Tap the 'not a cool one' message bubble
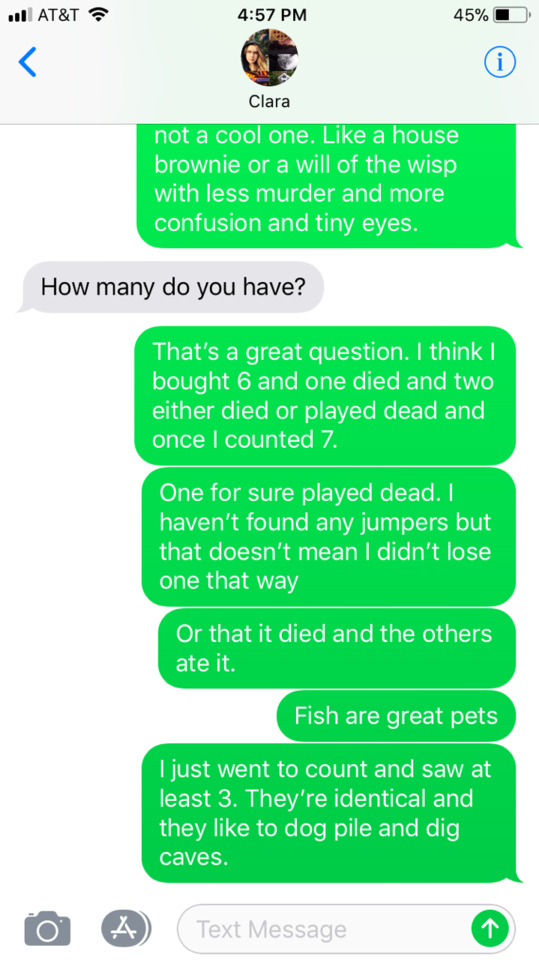Viewport: 539px width, 960px height. pos(326,186)
